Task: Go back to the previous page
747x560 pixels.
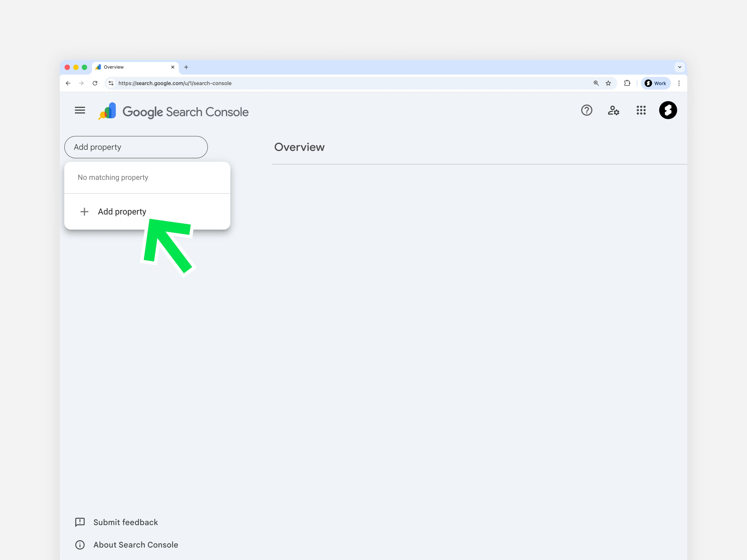Action: [x=68, y=83]
